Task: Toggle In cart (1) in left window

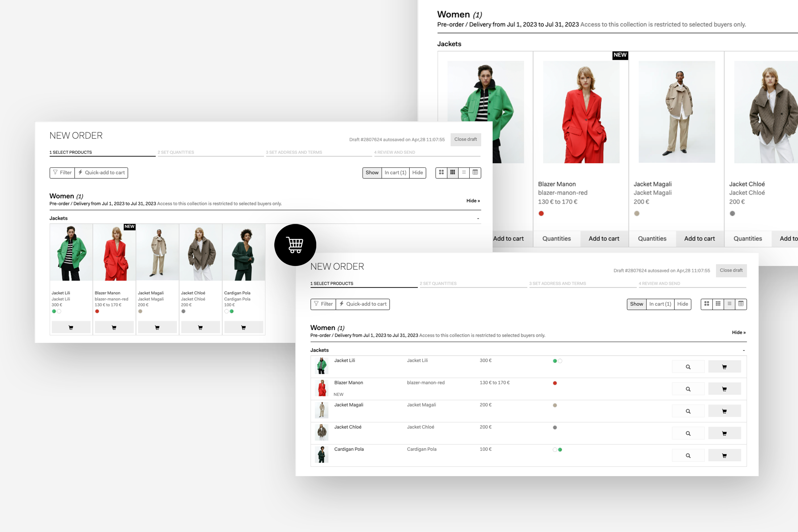Action: 395,173
